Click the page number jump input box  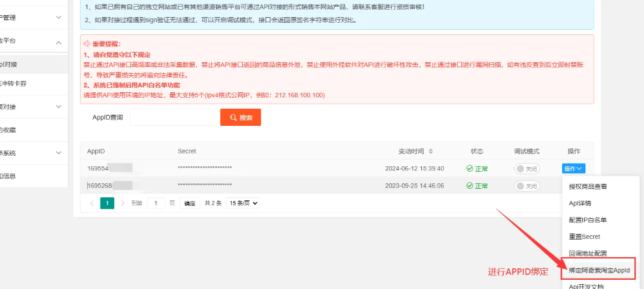click(156, 203)
